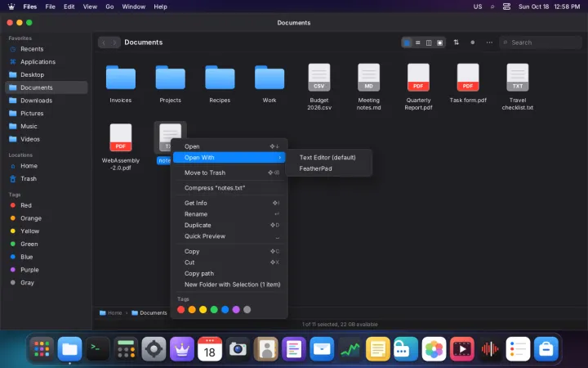This screenshot has height=368, width=588.
Task: Select the Budget 2026.csv file
Action: (x=319, y=78)
